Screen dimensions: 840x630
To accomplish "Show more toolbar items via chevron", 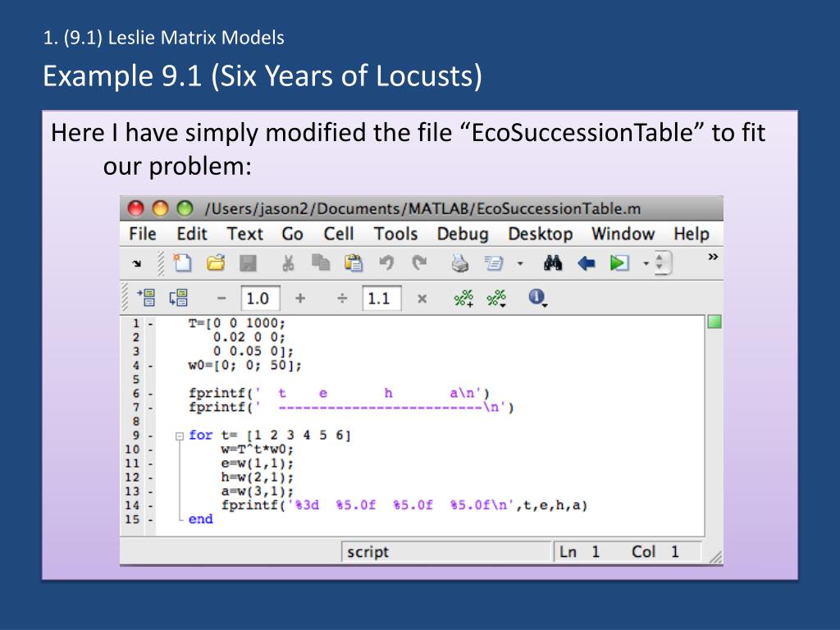I will click(x=713, y=257).
